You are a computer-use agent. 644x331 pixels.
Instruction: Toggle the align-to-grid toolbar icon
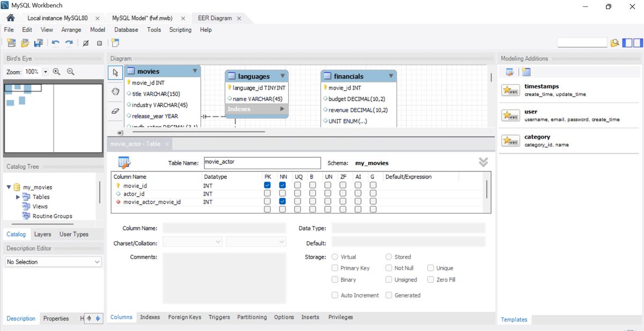pyautogui.click(x=99, y=43)
